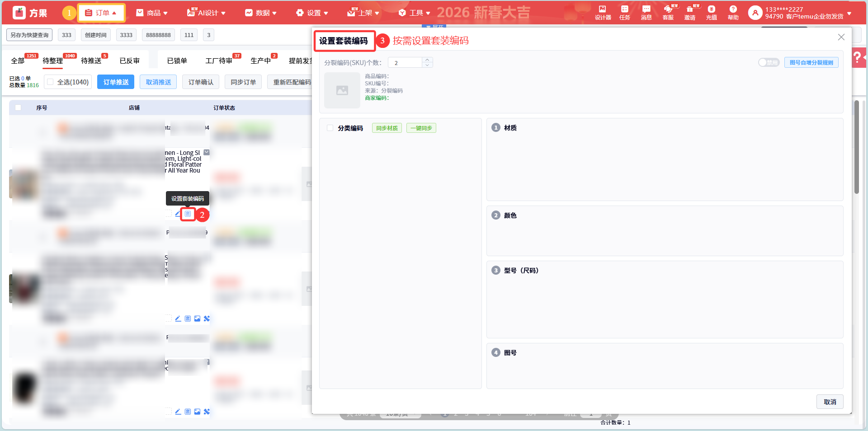Viewport: 868px width, 431px height.
Task: Click the envelope icon beside the Long Sl title
Action: tap(207, 152)
